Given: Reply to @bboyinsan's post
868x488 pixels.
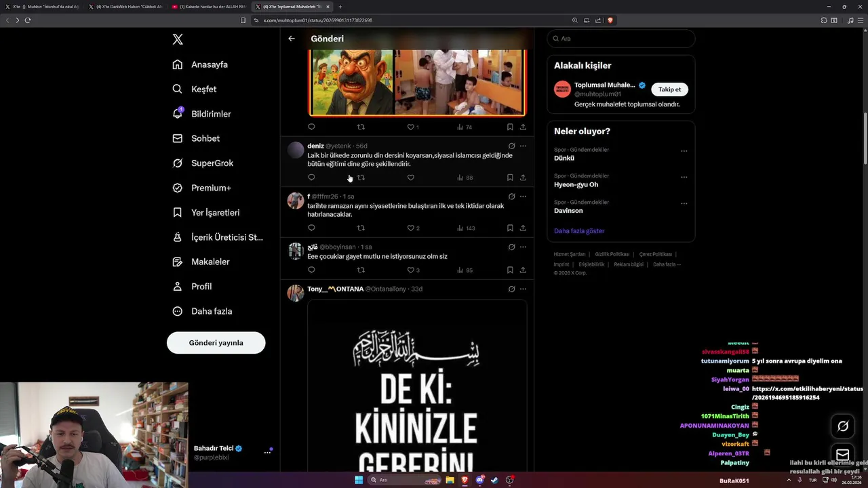Looking at the screenshot, I should click(311, 270).
